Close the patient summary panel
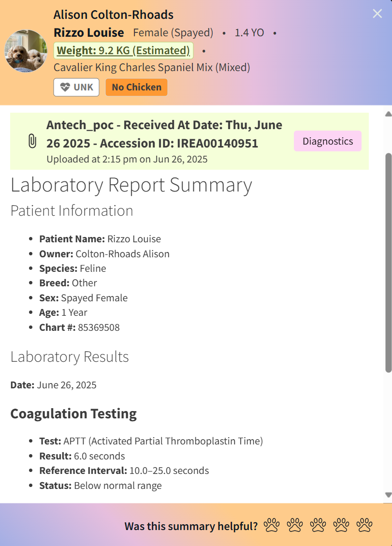The height and width of the screenshot is (546, 392). point(377,13)
